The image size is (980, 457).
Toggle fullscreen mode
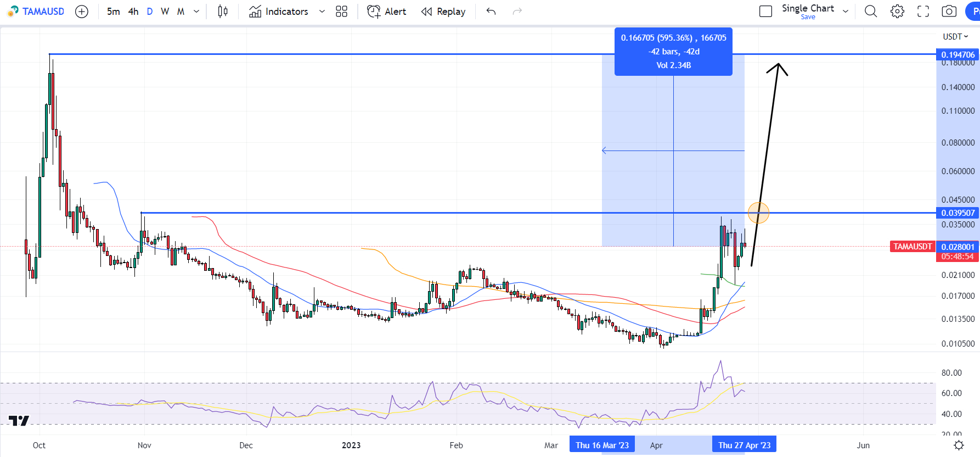pos(923,12)
